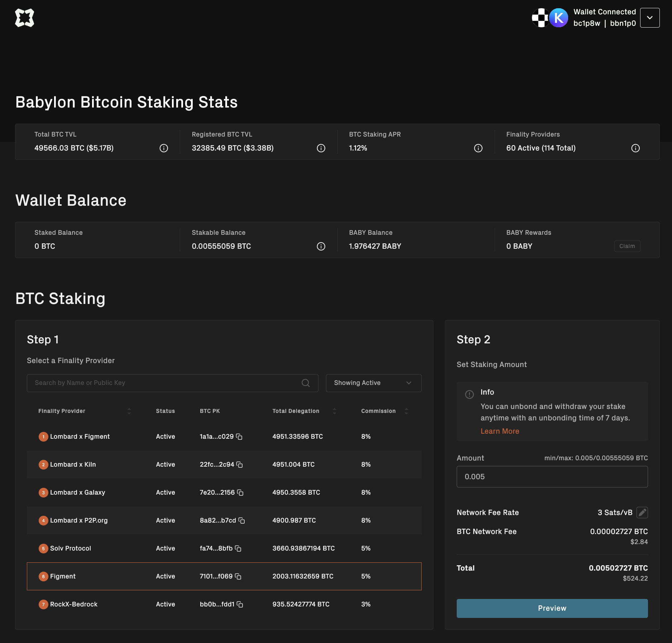Copy BTC PK 22fc...2c94
Image resolution: width=672 pixels, height=643 pixels.
pos(240,465)
